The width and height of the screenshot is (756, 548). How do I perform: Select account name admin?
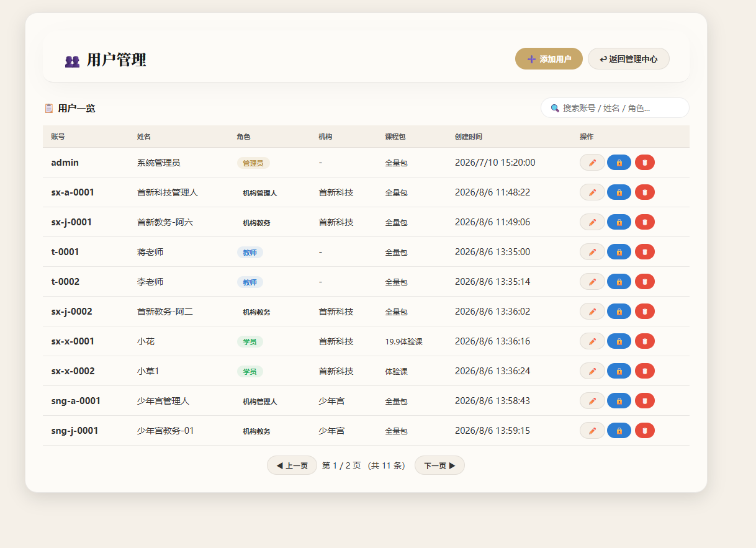pos(65,163)
